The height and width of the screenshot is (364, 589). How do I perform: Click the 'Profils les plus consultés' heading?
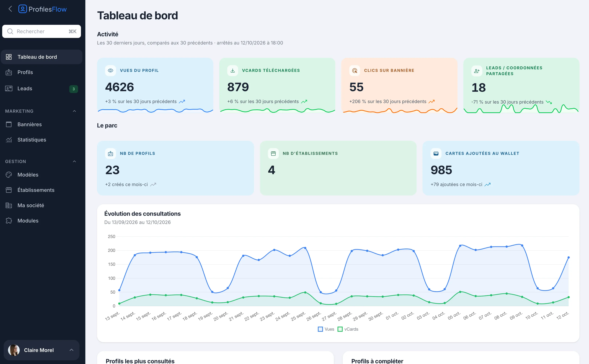(x=140, y=361)
